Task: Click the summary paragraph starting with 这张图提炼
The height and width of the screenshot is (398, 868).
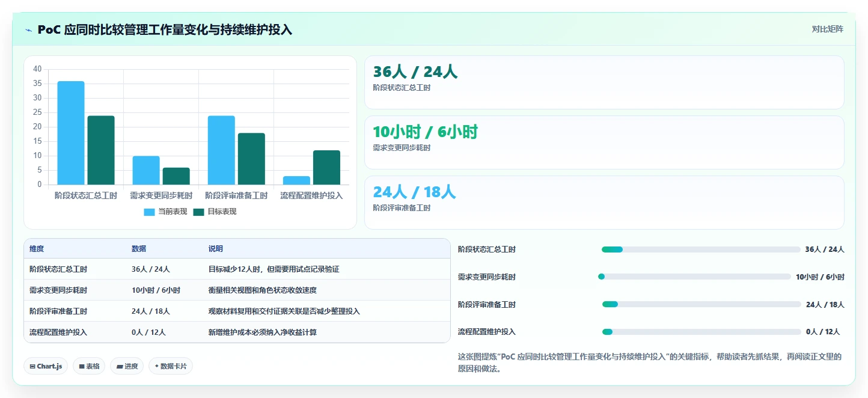Action: click(650, 363)
